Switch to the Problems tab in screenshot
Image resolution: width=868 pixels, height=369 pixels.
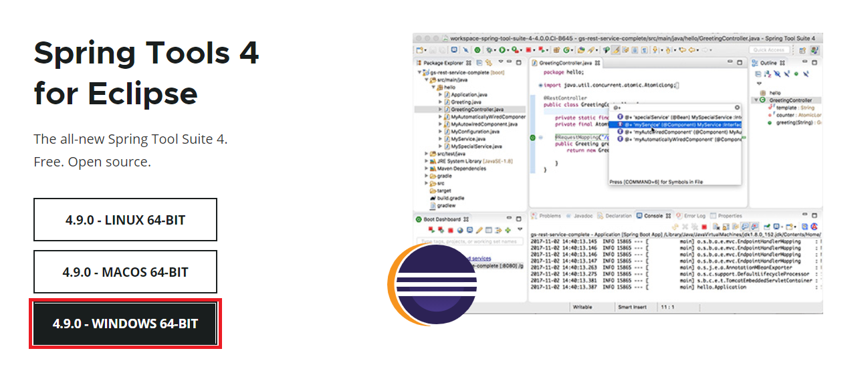pos(546,216)
